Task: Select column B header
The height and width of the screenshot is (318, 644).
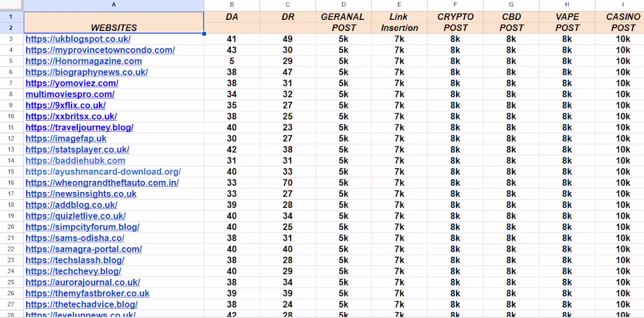Action: (232, 5)
